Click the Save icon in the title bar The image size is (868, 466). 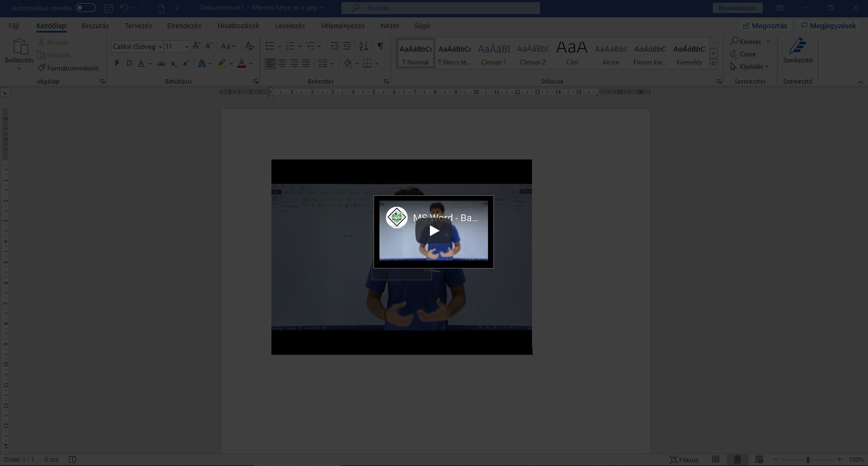[x=109, y=8]
